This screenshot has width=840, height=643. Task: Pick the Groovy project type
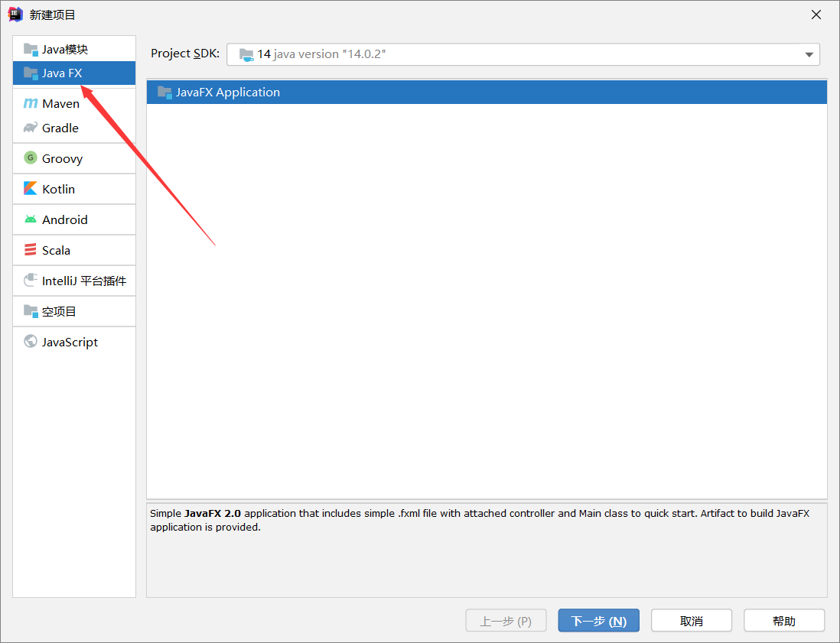pyautogui.click(x=74, y=158)
